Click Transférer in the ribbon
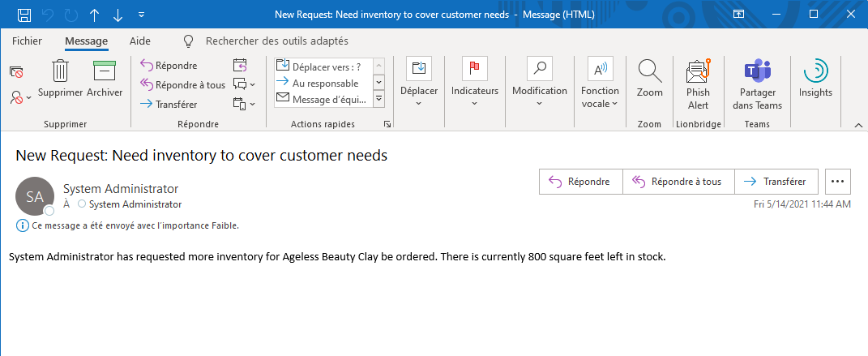This screenshot has width=868, height=356. [169, 104]
